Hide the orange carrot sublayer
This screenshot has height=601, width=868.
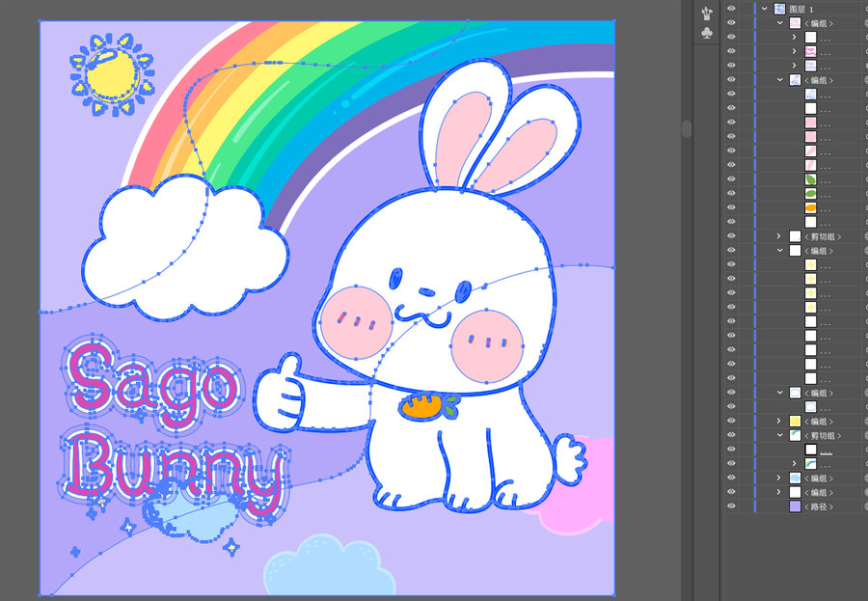(731, 207)
